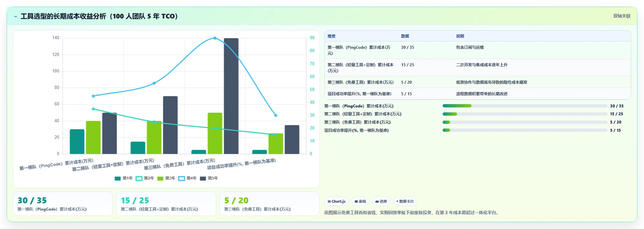The height and width of the screenshot is (229, 644).
Task: Click the table cell 包含订阅与运维
Action: coord(470,47)
